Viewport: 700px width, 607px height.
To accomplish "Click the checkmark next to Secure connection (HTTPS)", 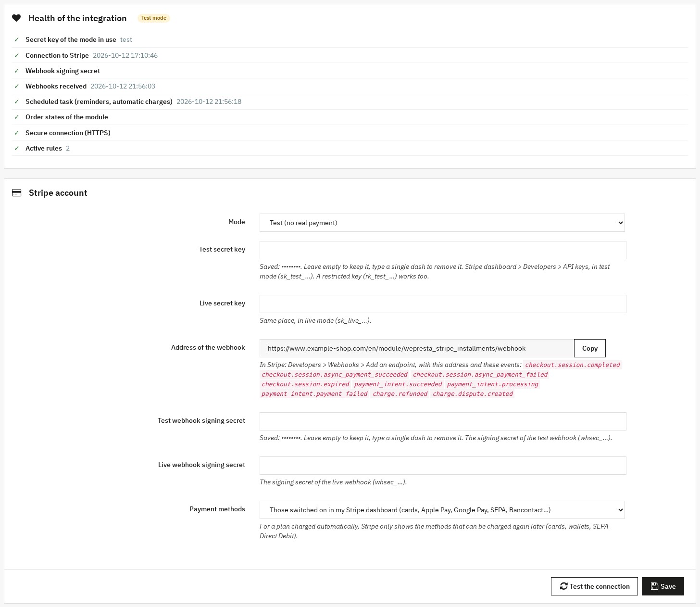I will coord(17,133).
